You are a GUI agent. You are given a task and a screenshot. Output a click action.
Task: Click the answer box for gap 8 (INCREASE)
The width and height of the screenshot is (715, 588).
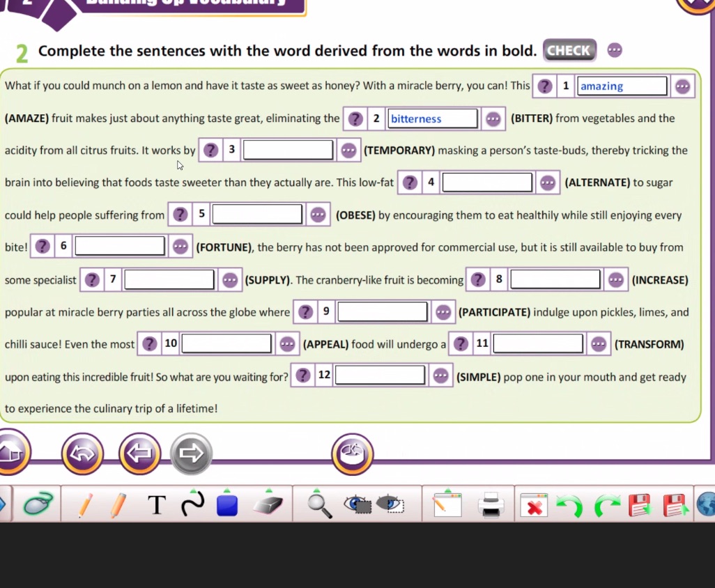tap(555, 279)
